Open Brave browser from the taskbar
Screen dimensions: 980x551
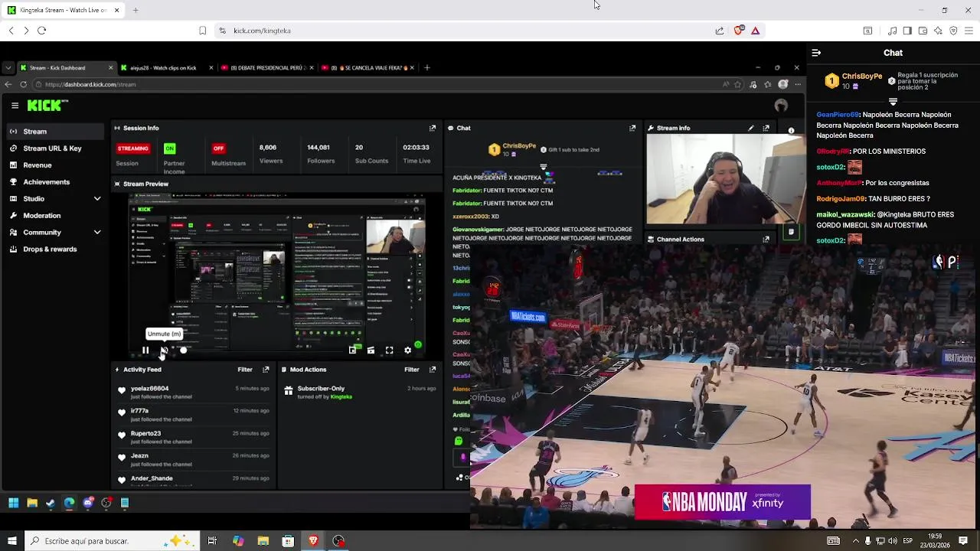pos(313,541)
